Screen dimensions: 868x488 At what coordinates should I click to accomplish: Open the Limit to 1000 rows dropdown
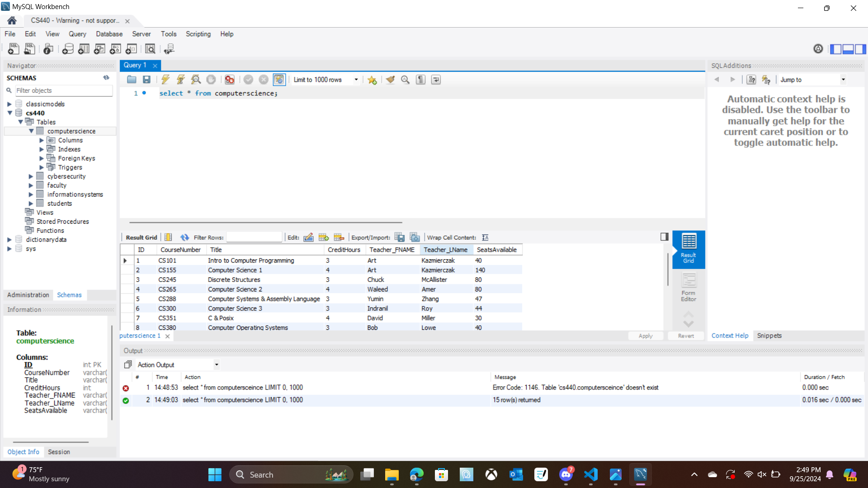356,80
